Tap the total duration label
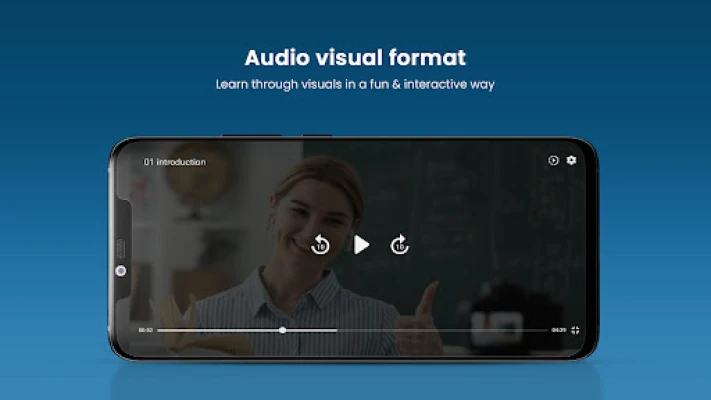711x400 pixels. [x=559, y=329]
